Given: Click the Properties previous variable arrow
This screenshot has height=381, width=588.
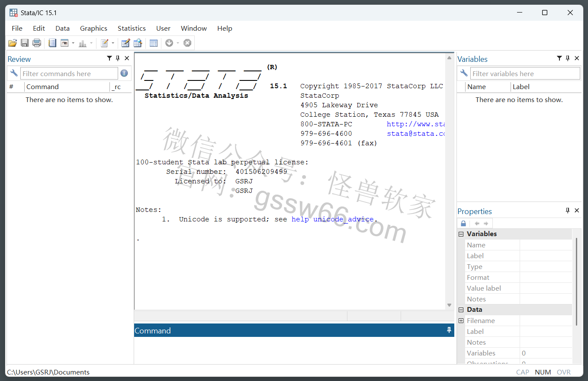Looking at the screenshot, I should [x=477, y=224].
